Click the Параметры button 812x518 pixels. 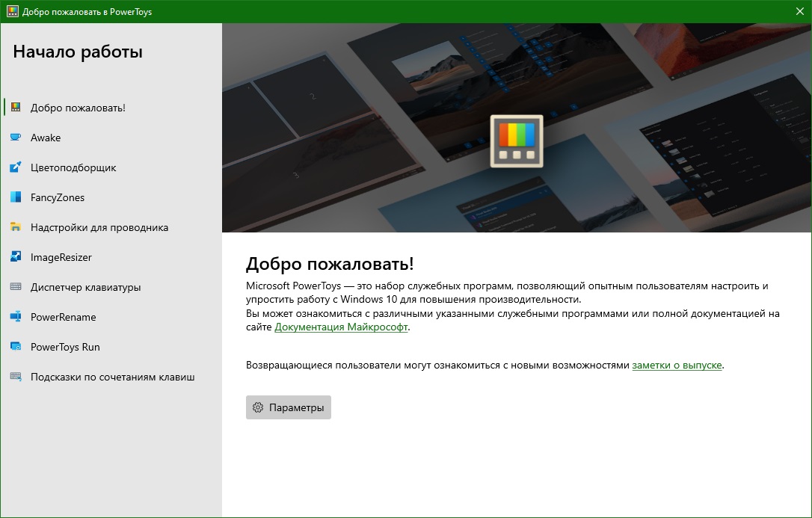point(289,407)
